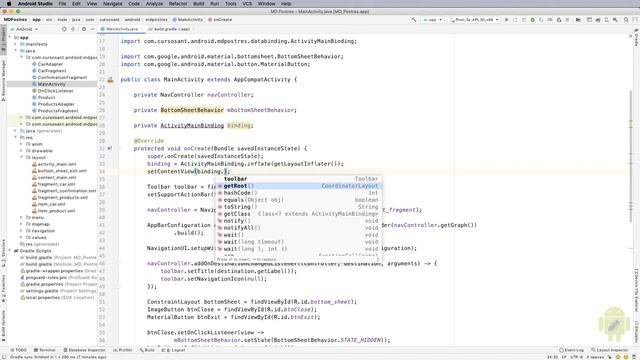
Task: Open the Profiler tool window
Action: coord(122,350)
